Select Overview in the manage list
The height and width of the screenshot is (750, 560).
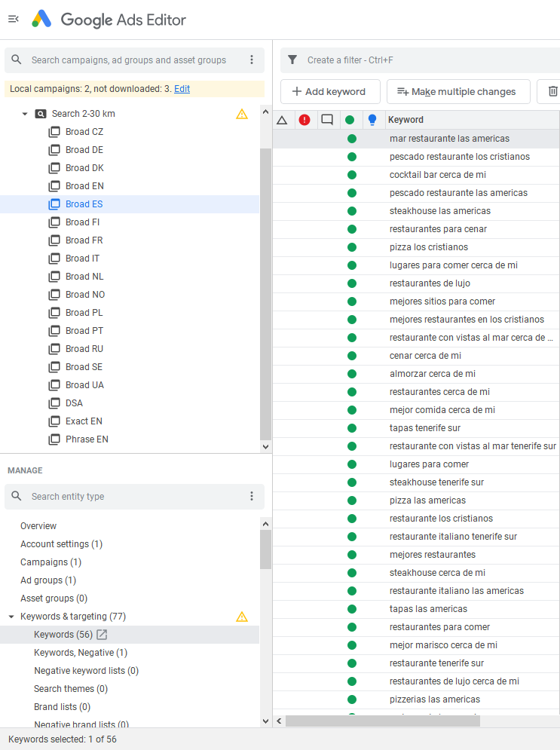[x=38, y=525]
